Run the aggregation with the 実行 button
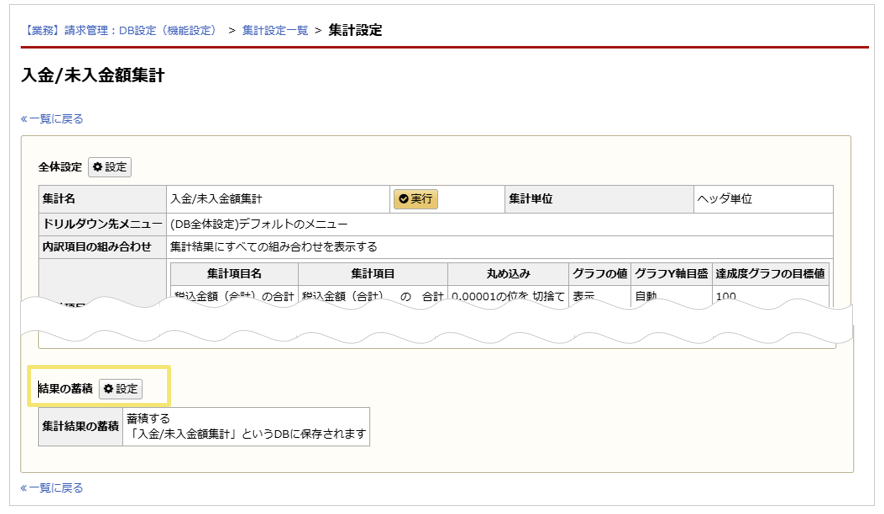 415,199
